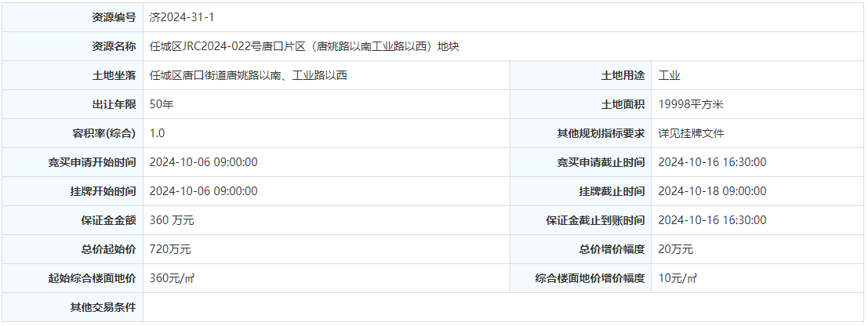Click the value 详见挂牌文件
This screenshot has height=326, width=868.
coord(691,133)
